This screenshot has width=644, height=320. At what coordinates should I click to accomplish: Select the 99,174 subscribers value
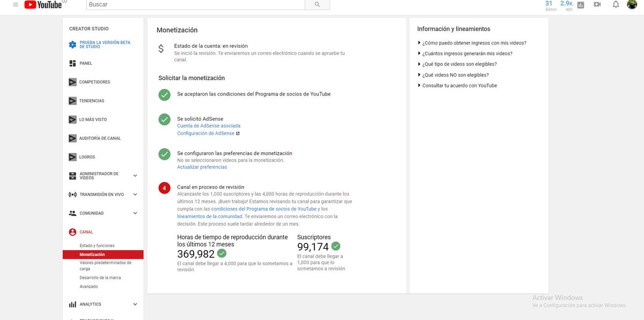(313, 247)
